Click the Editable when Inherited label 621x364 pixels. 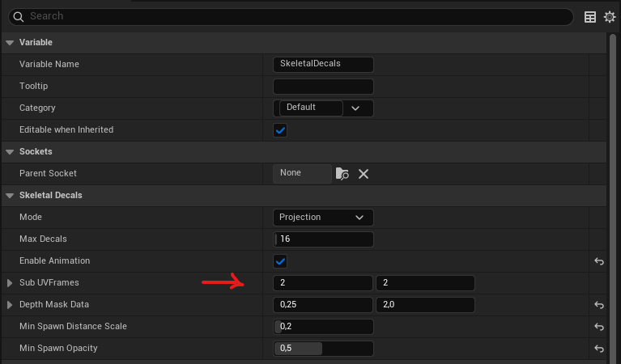[66, 129]
